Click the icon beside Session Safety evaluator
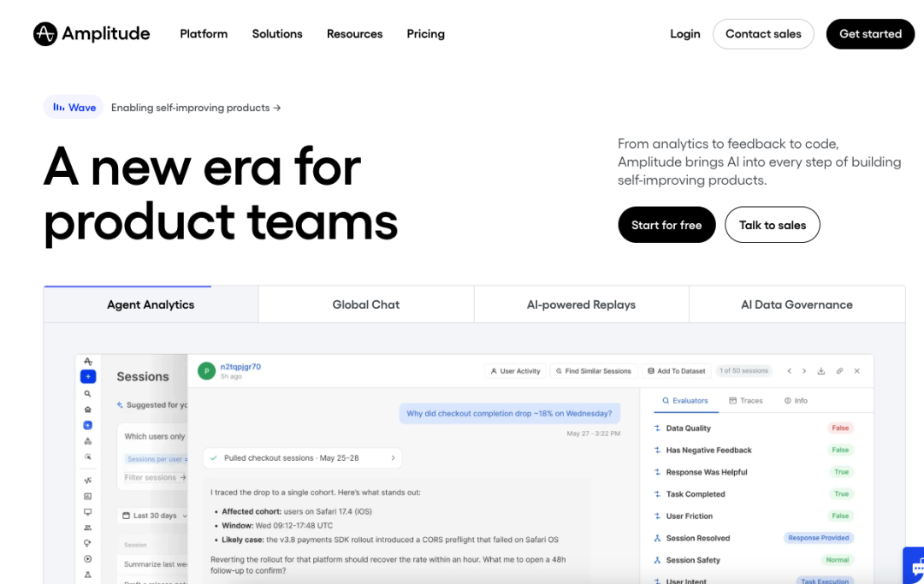This screenshot has width=924, height=584. pyautogui.click(x=657, y=560)
